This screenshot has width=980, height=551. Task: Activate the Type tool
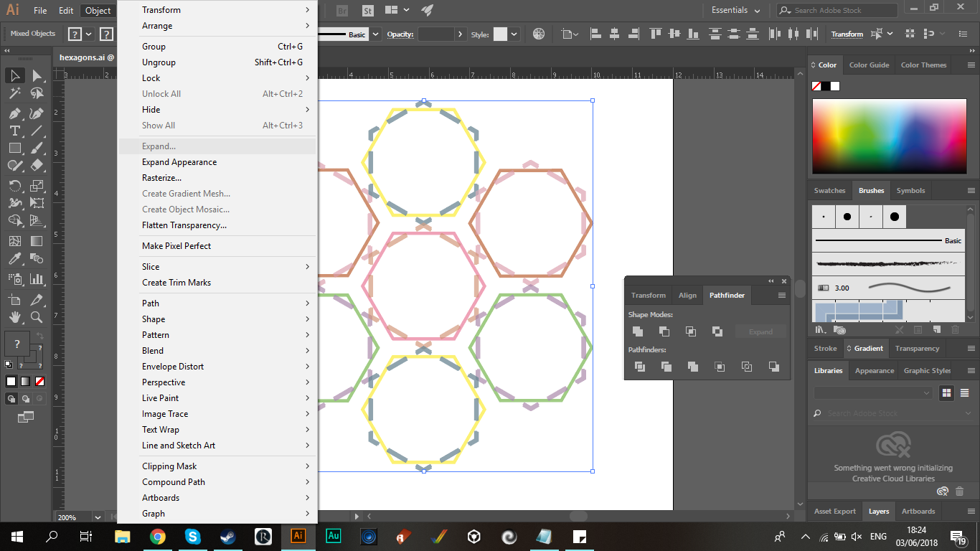pyautogui.click(x=14, y=131)
